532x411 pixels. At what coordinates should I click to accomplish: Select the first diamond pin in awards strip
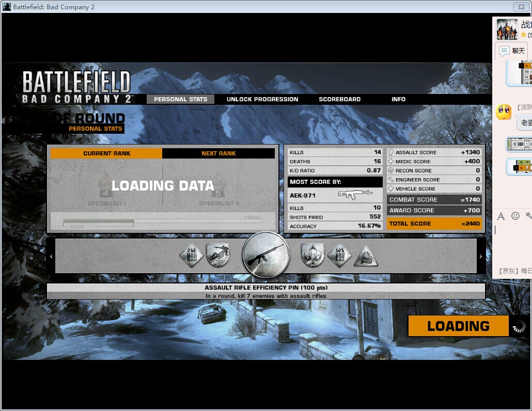click(191, 255)
